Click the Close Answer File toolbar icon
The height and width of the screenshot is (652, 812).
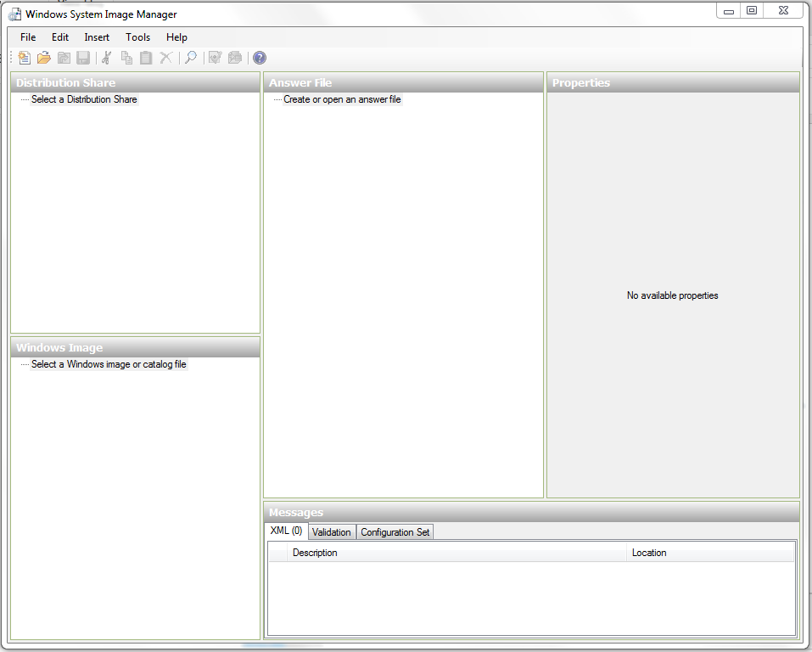click(x=64, y=58)
